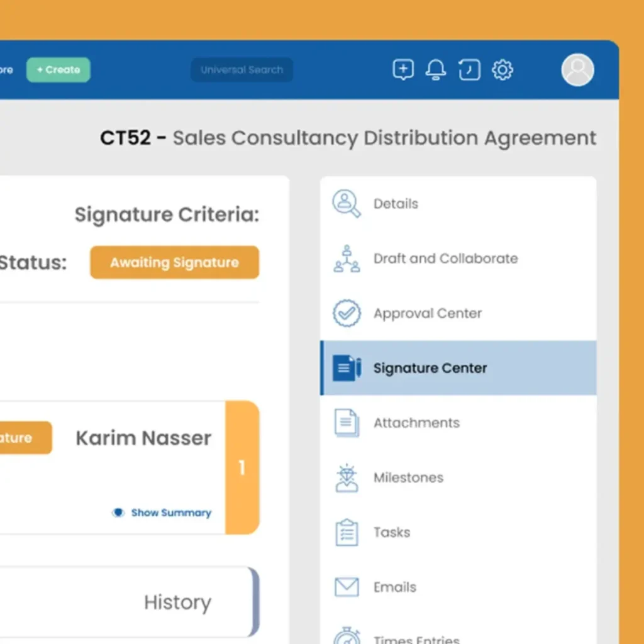Viewport: 644px width, 644px height.
Task: Switch to the Signature Center tab
Action: pos(430,368)
